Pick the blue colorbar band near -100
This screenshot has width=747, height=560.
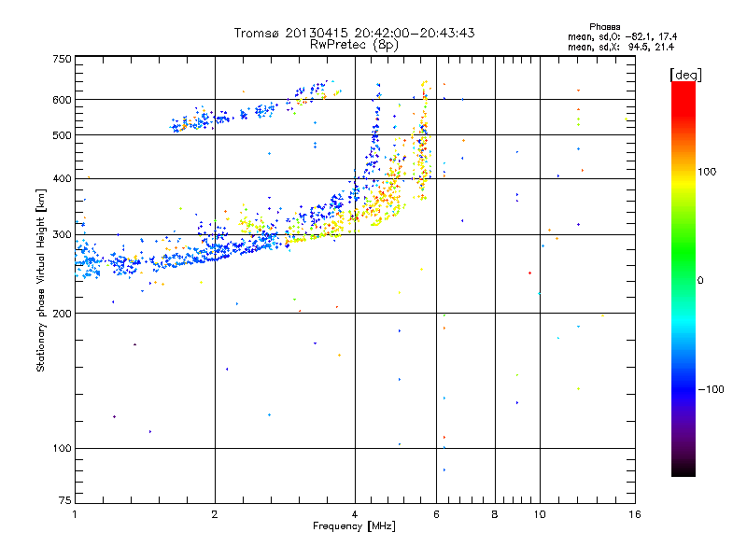tap(683, 388)
